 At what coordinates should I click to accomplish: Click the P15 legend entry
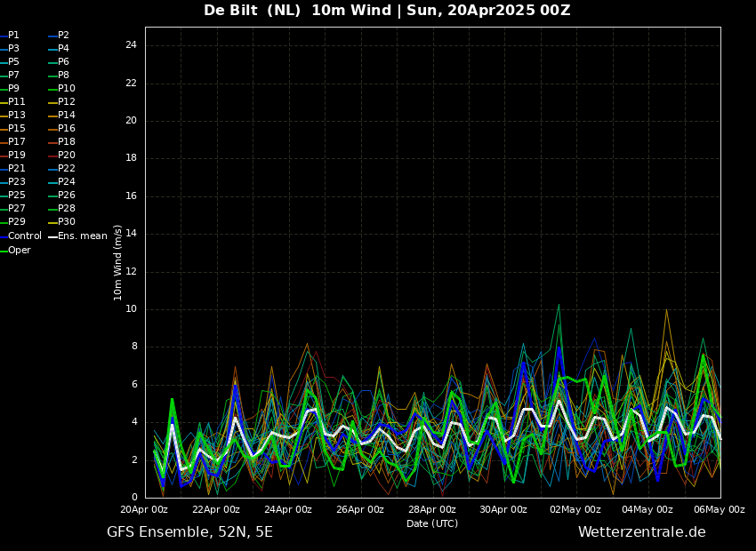point(12,129)
